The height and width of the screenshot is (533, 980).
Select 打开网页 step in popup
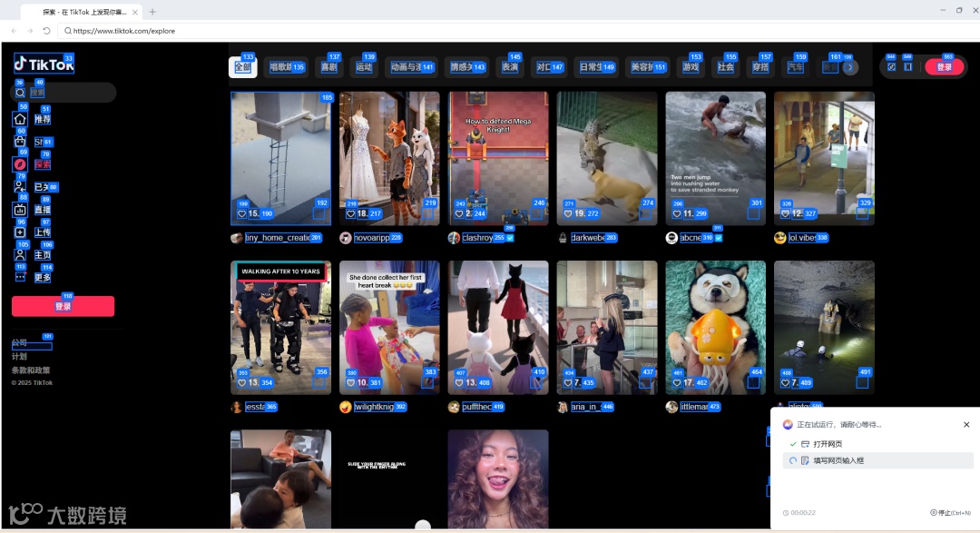tap(878, 443)
